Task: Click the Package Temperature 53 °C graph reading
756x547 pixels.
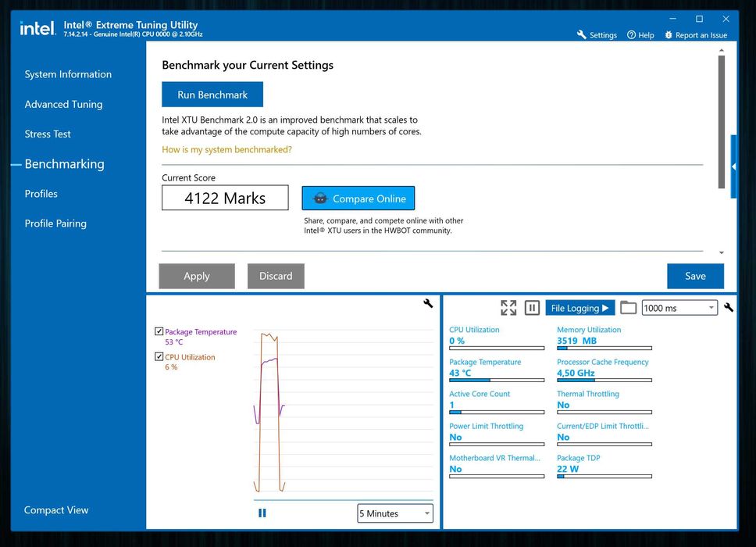Action: 174,342
